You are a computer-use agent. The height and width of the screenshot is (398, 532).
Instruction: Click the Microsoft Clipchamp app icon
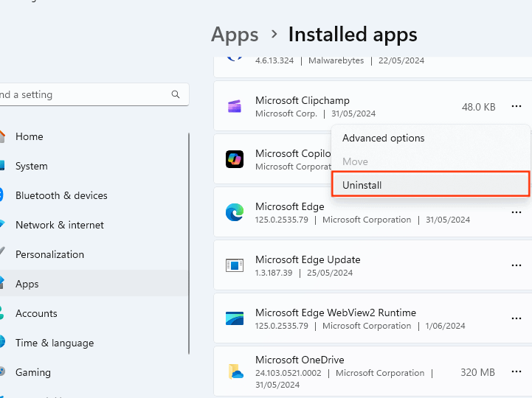(x=235, y=106)
